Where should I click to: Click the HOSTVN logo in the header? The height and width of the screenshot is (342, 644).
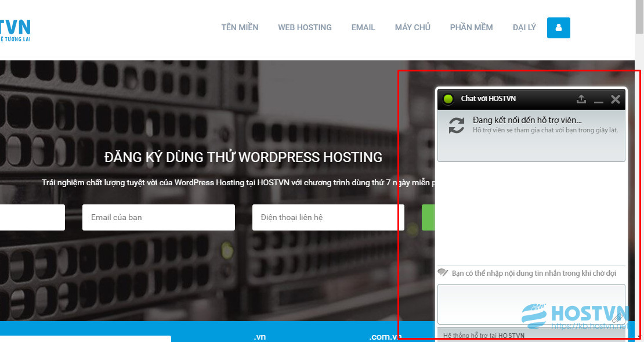tap(15, 30)
